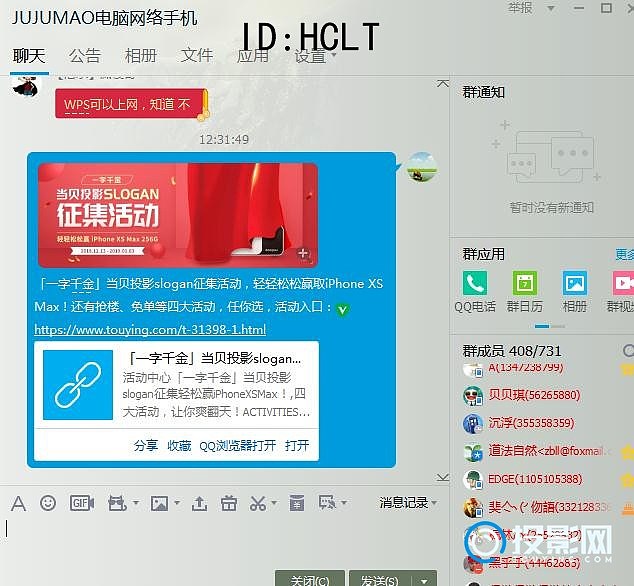Click the 举报 report button

520,7
